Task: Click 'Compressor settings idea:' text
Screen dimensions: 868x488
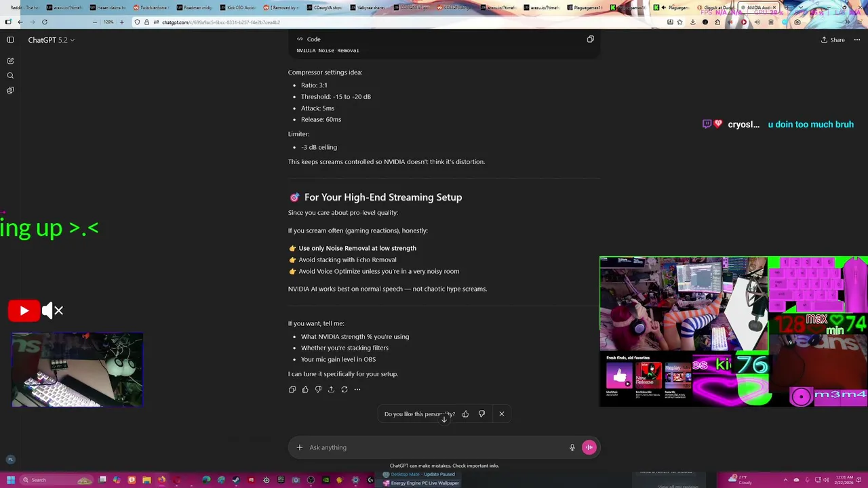Action: click(x=325, y=73)
